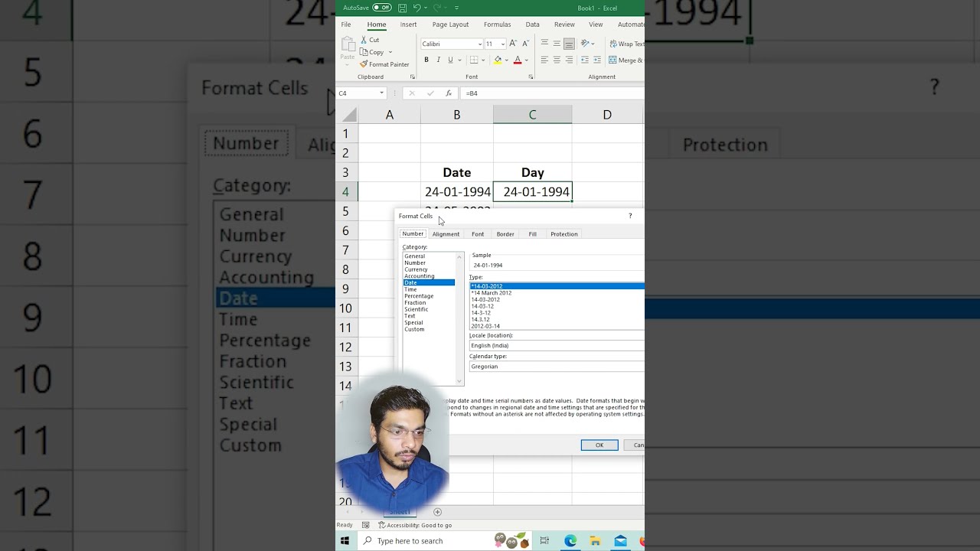Open the File menu

coord(346,24)
